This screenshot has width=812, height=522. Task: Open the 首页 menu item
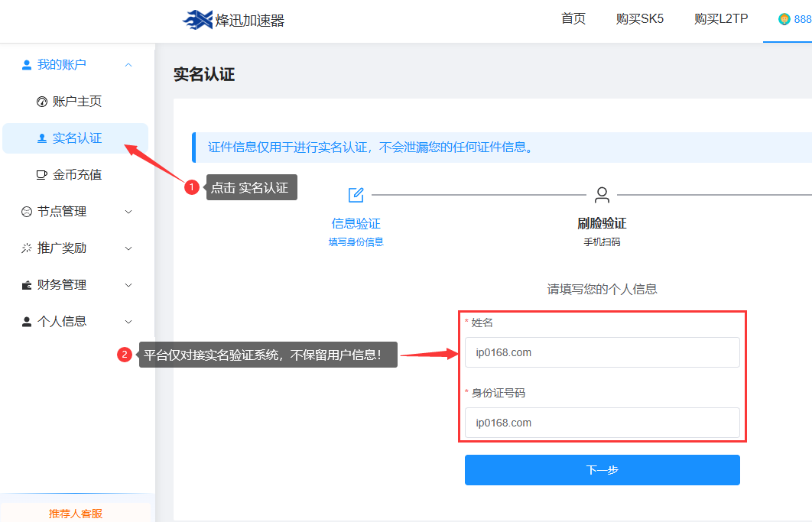pyautogui.click(x=573, y=18)
